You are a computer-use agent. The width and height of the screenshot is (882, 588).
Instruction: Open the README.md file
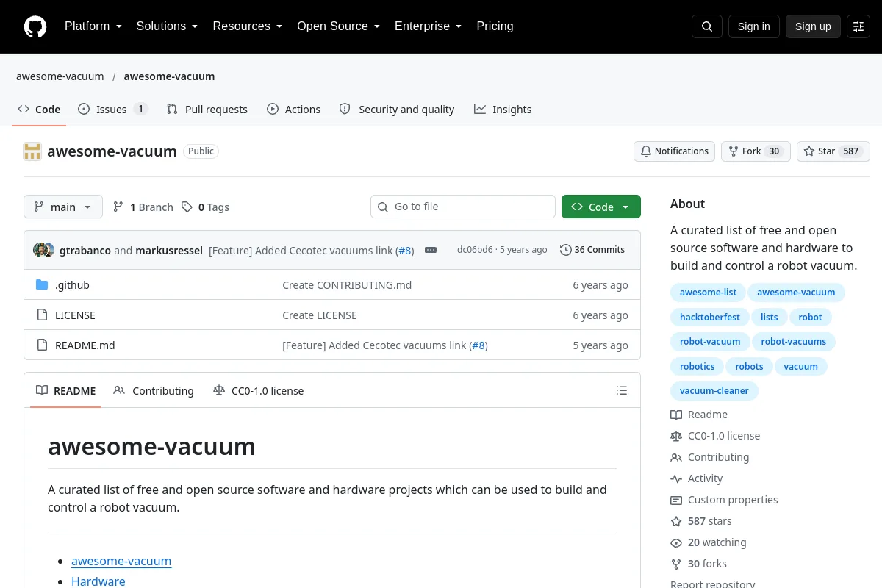click(x=85, y=345)
